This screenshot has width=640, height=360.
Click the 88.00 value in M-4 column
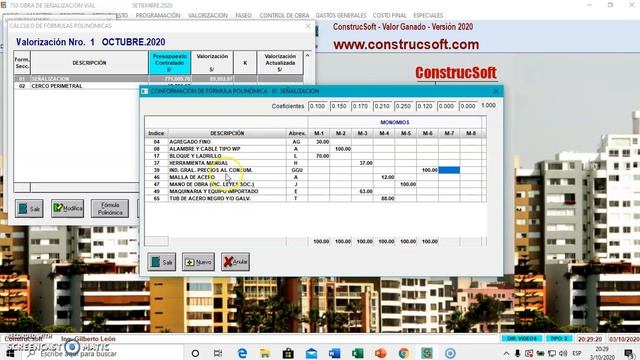coord(387,198)
